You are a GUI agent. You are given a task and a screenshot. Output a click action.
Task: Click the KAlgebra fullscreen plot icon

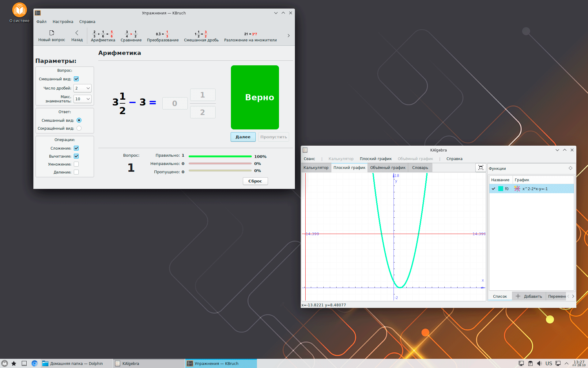click(x=481, y=167)
